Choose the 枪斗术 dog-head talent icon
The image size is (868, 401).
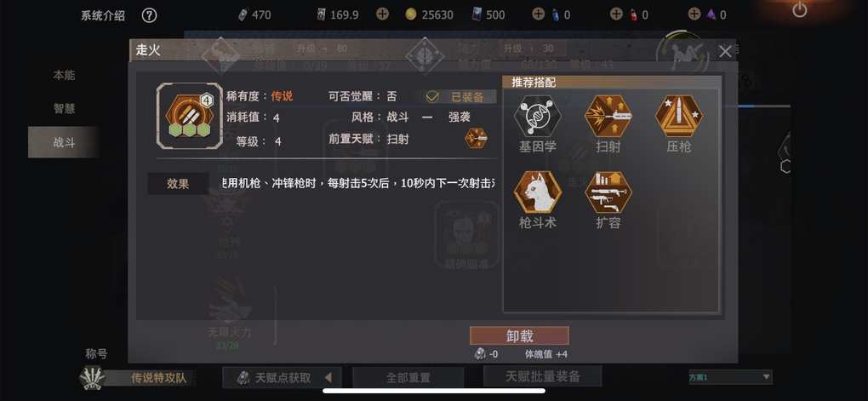(537, 192)
